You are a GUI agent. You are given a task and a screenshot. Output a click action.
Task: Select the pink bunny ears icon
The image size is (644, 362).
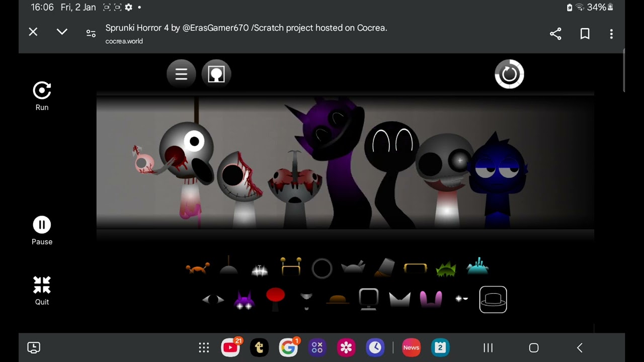click(431, 299)
